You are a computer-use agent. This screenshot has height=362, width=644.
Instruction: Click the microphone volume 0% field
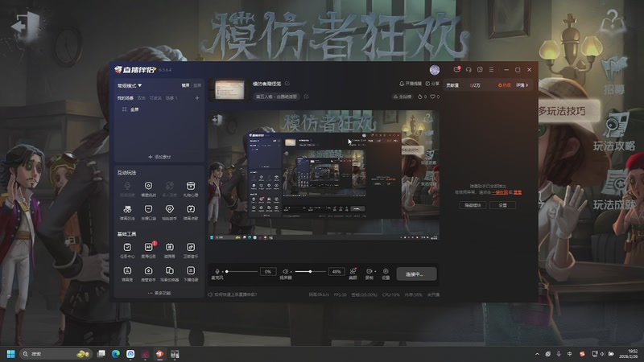(268, 271)
